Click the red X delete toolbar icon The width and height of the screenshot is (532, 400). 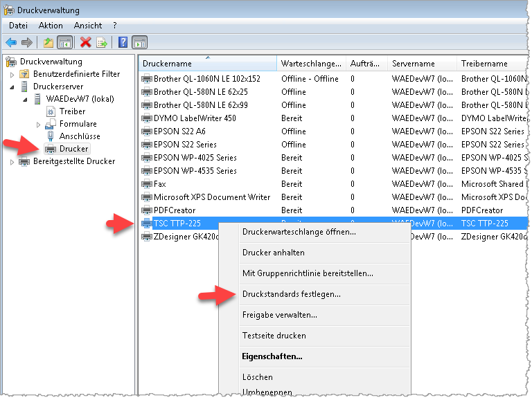pyautogui.click(x=85, y=42)
